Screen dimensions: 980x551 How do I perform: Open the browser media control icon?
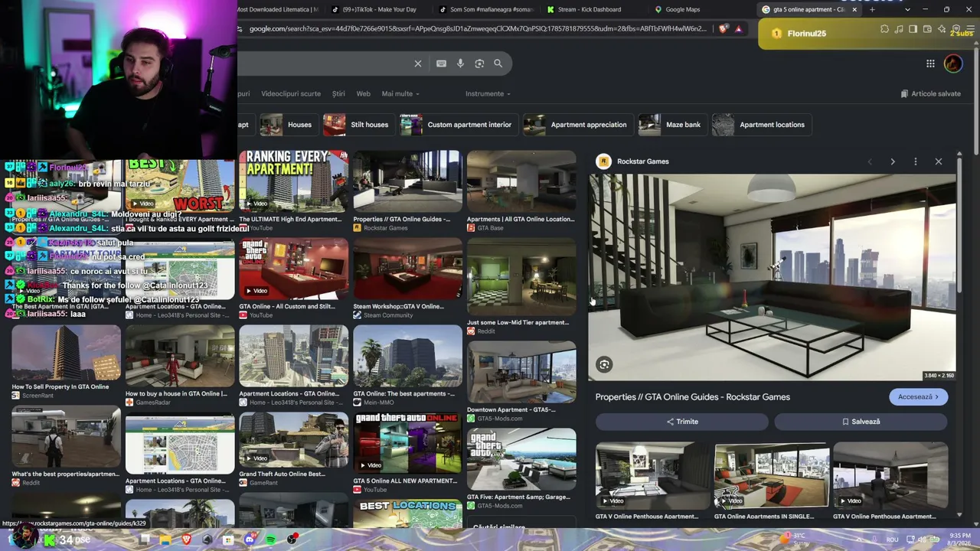tap(899, 29)
